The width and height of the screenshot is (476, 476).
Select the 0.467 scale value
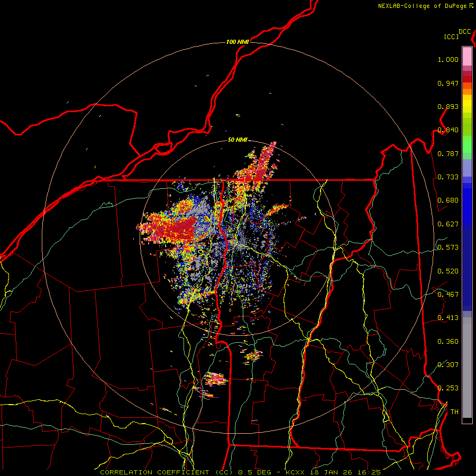[x=448, y=295]
